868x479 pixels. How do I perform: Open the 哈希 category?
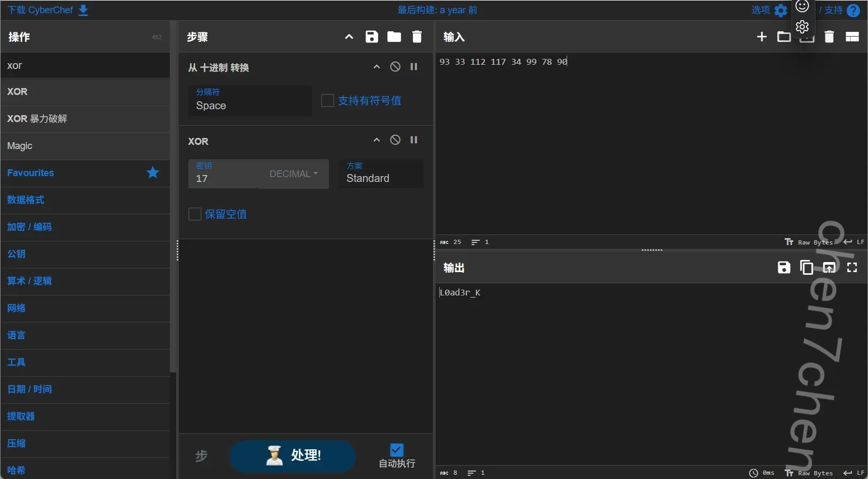click(x=85, y=469)
